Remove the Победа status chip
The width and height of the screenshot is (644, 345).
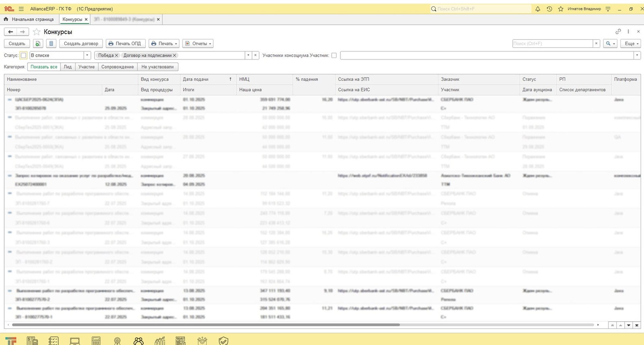coord(117,55)
